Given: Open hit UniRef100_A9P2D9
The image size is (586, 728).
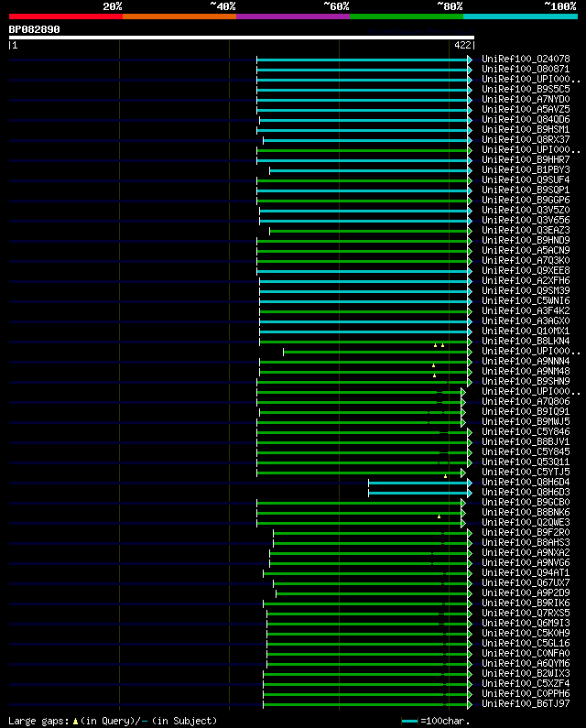Looking at the screenshot, I should (x=526, y=592).
